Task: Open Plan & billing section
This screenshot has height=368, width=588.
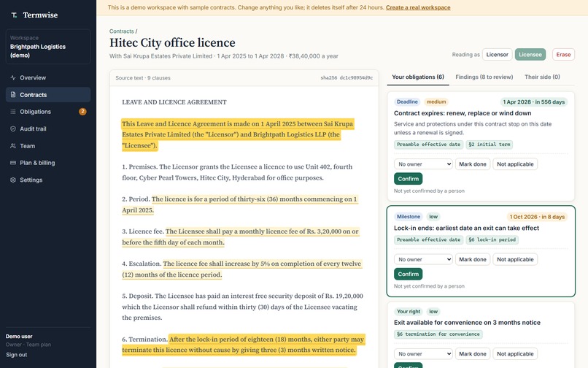Action: (48, 163)
